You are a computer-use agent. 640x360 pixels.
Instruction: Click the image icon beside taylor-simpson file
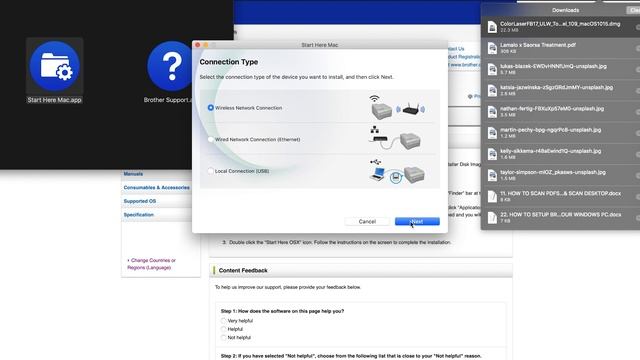[492, 176]
